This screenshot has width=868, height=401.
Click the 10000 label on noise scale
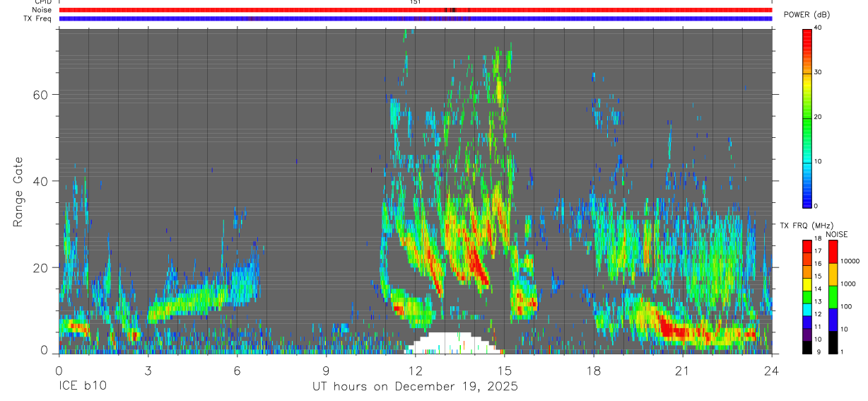tap(852, 261)
